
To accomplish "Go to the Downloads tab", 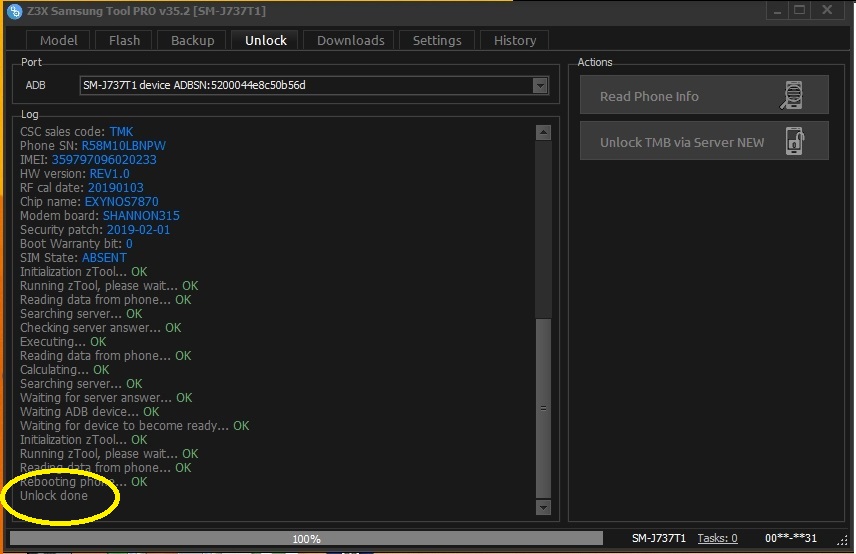I will click(x=350, y=40).
